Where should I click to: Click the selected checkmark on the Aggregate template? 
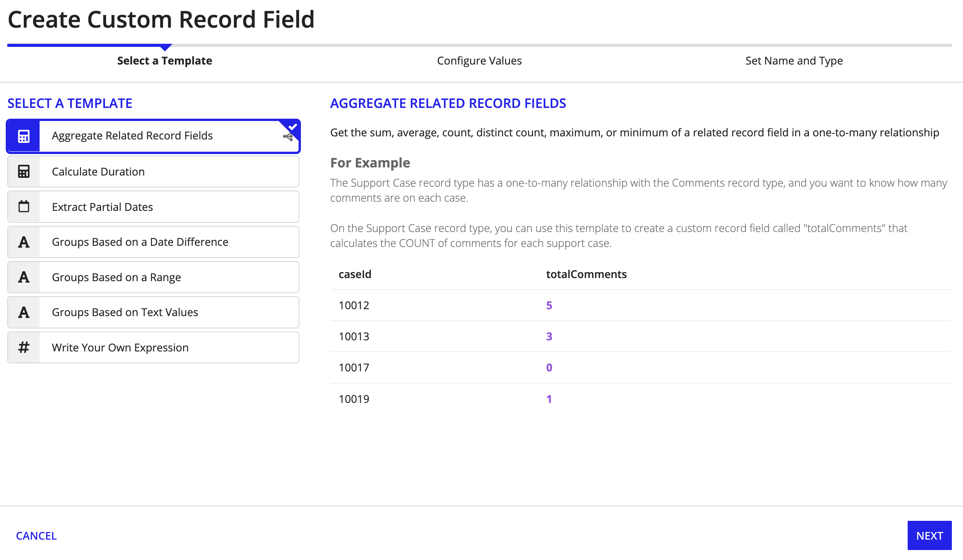click(x=292, y=127)
